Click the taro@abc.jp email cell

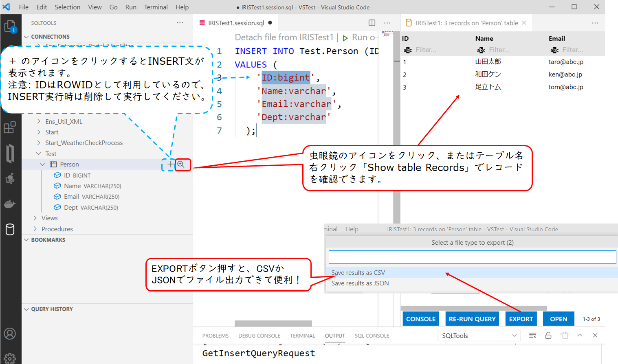click(x=566, y=62)
